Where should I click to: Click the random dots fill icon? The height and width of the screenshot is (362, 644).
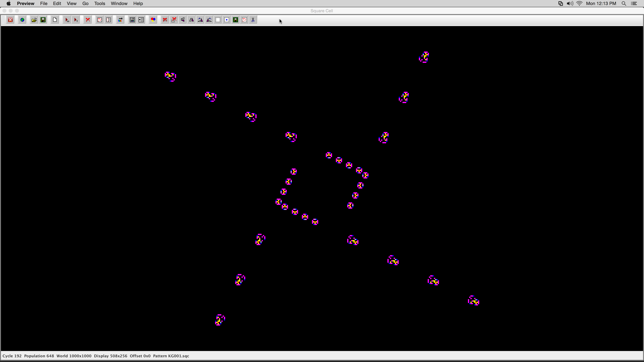[100, 20]
